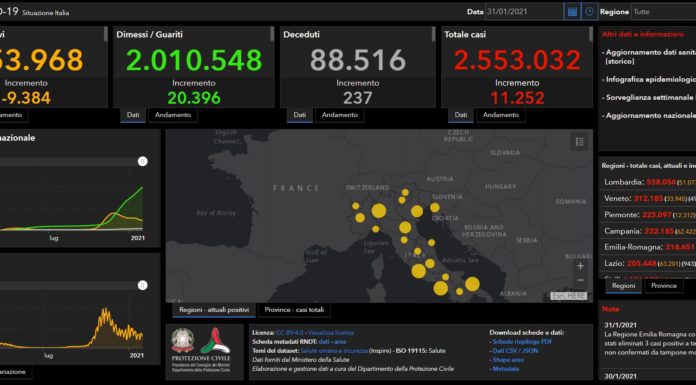Open the map legend list icon

pyautogui.click(x=580, y=142)
